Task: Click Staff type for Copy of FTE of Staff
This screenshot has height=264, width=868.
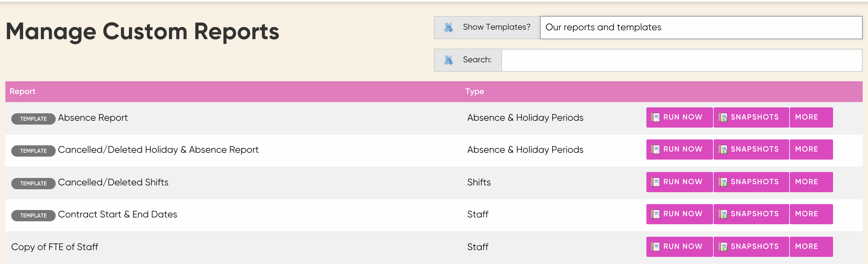Action: coord(478,247)
